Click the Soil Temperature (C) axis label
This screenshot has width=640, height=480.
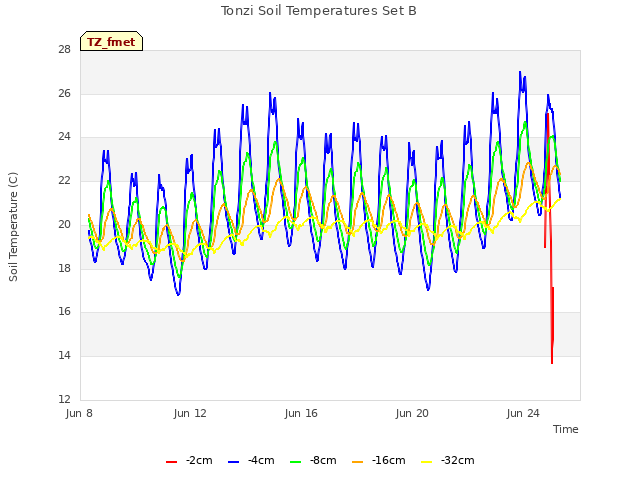pyautogui.click(x=13, y=227)
